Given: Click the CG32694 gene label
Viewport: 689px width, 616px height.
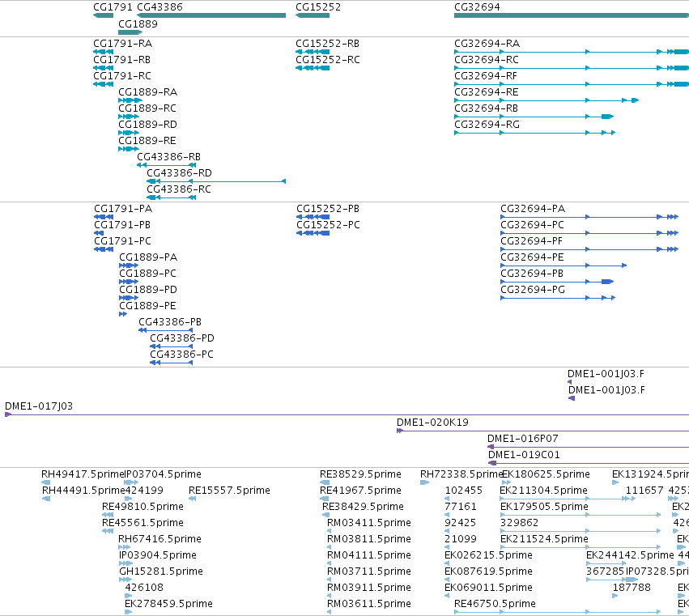Looking at the screenshot, I should coord(477,7).
